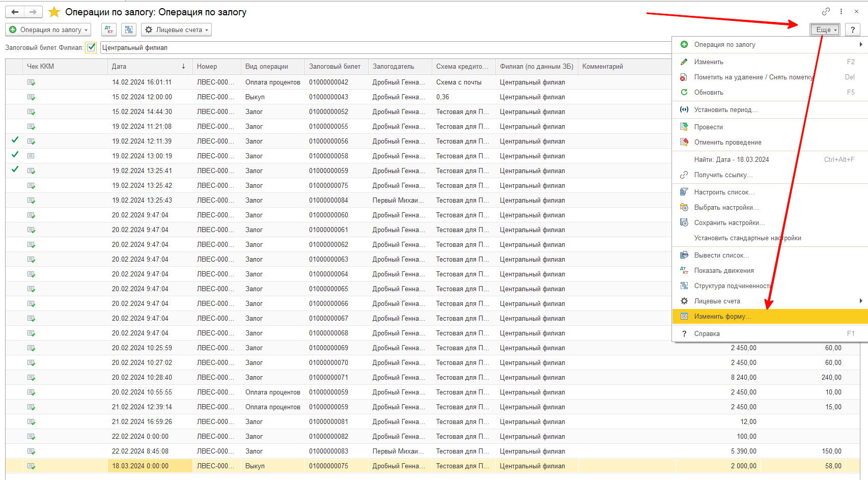Image resolution: width=868 pixels, height=480 pixels.
Task: Select Выбрать настройки... menu item
Action: tap(770, 208)
